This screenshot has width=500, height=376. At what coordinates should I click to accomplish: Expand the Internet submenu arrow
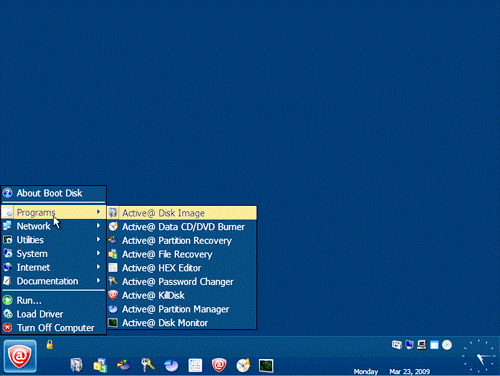98,267
